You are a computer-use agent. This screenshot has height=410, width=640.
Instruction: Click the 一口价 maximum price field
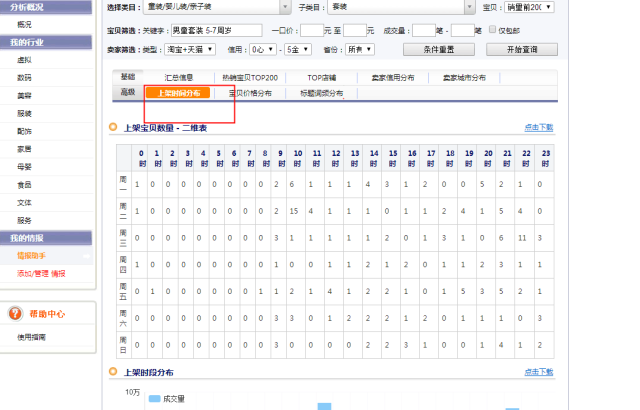click(x=355, y=30)
